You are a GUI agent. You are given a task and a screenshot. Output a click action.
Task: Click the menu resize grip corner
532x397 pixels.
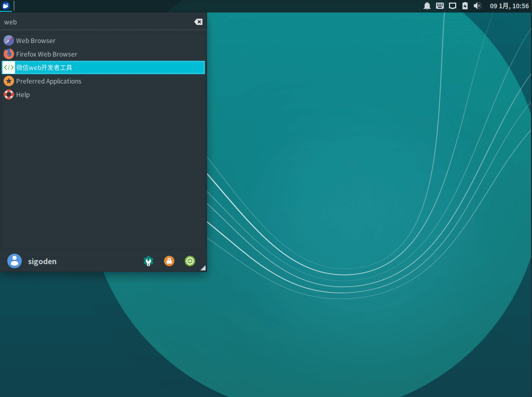click(203, 268)
